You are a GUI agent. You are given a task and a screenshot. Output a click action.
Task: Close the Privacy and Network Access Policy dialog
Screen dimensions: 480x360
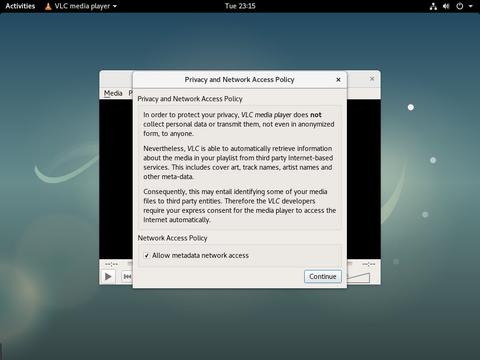[338, 80]
